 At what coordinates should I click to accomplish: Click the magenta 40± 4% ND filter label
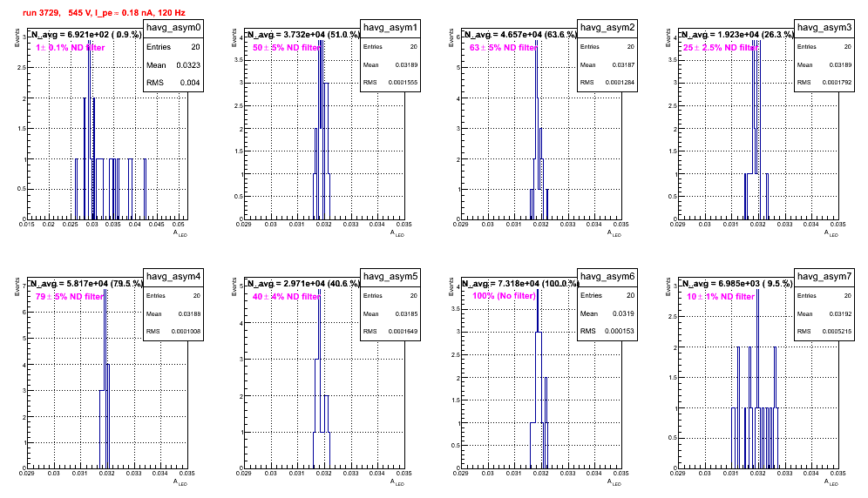click(287, 297)
